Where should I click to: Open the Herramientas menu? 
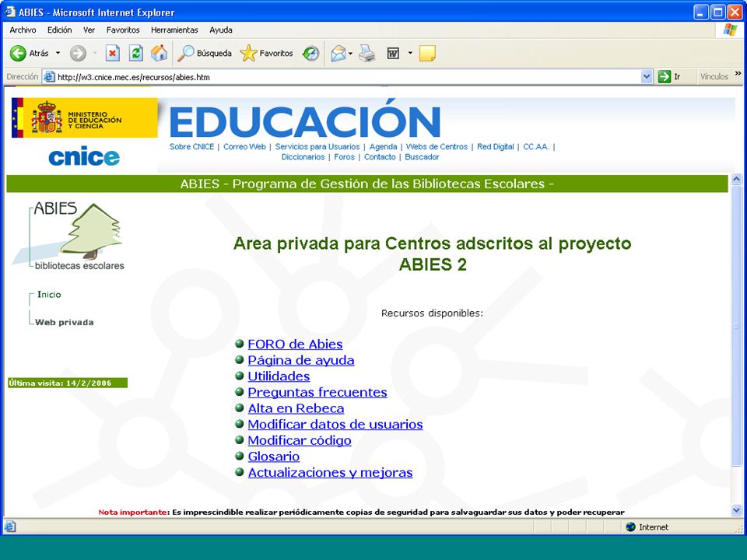point(174,30)
